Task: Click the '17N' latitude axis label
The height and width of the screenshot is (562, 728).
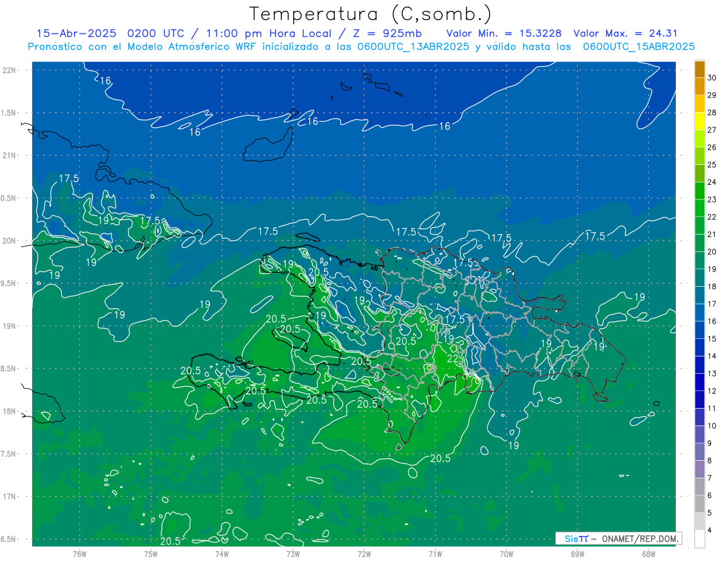Action: pos(10,497)
